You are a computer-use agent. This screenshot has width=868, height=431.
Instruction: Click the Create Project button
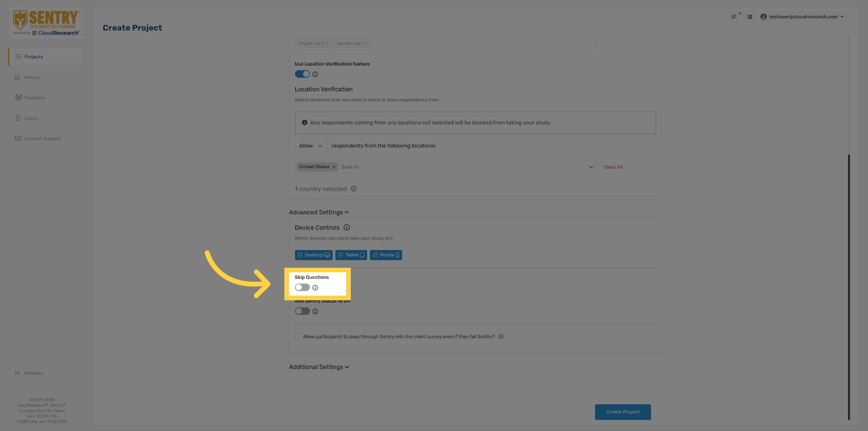[623, 412]
